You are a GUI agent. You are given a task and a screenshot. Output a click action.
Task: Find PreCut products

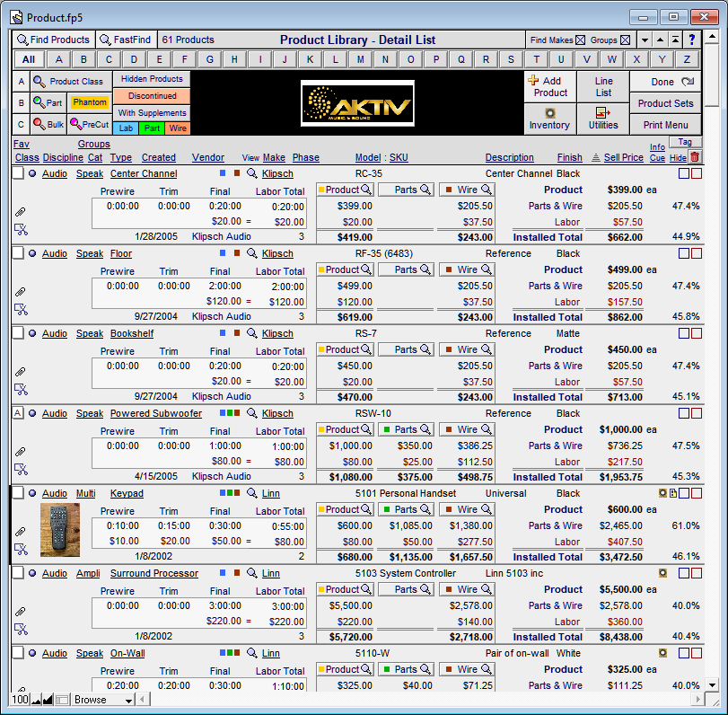pos(90,125)
